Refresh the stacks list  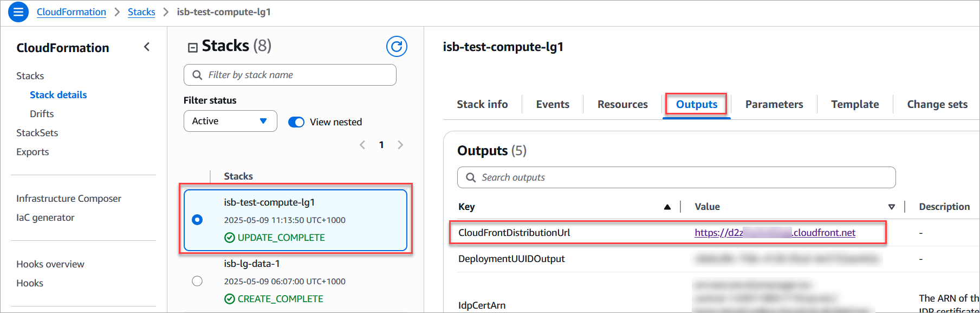coord(397,47)
